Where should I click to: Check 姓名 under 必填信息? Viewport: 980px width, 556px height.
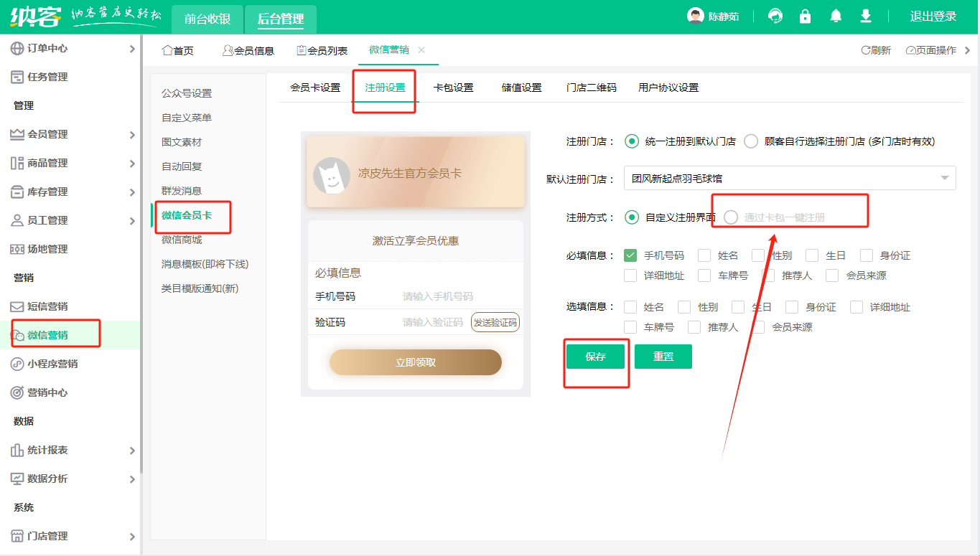(705, 255)
